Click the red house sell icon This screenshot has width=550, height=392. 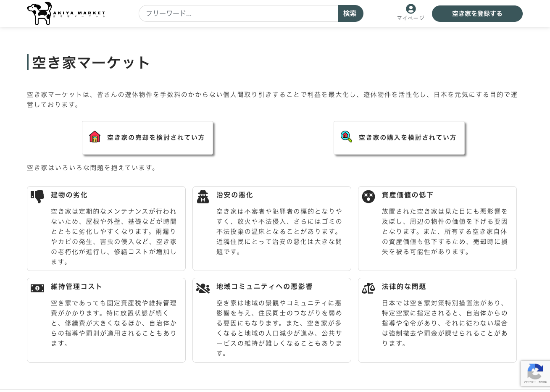coord(95,137)
